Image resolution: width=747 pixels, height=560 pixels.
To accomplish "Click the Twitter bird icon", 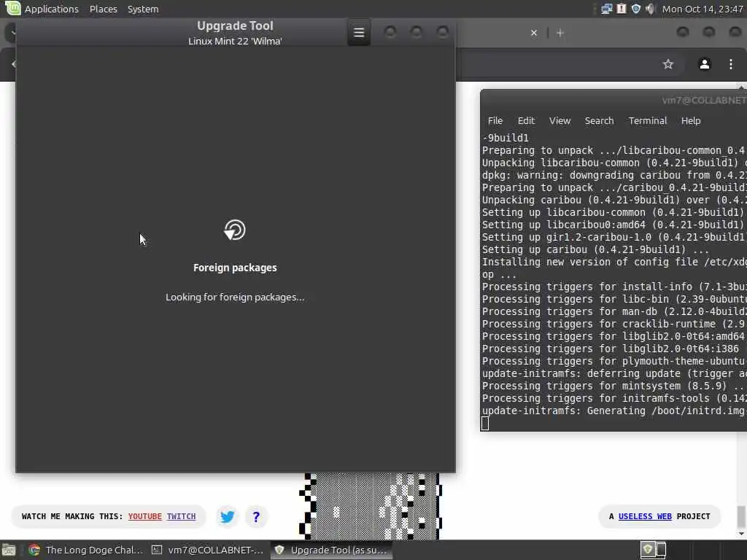I will [228, 516].
